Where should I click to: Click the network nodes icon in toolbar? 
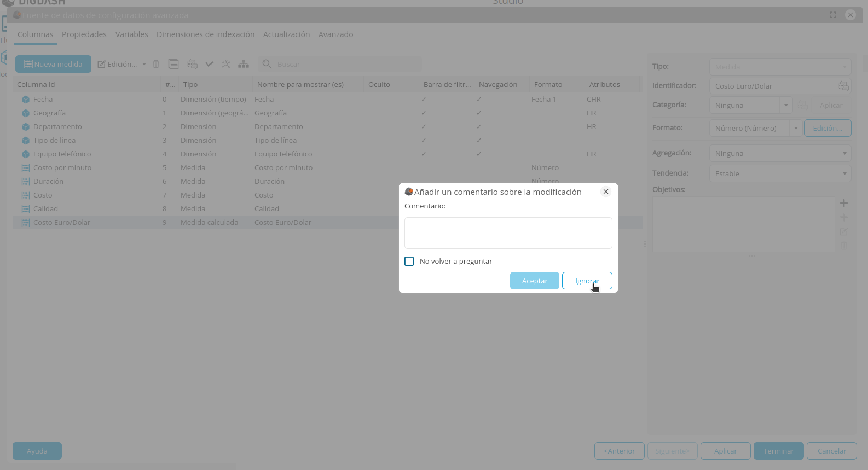click(226, 64)
